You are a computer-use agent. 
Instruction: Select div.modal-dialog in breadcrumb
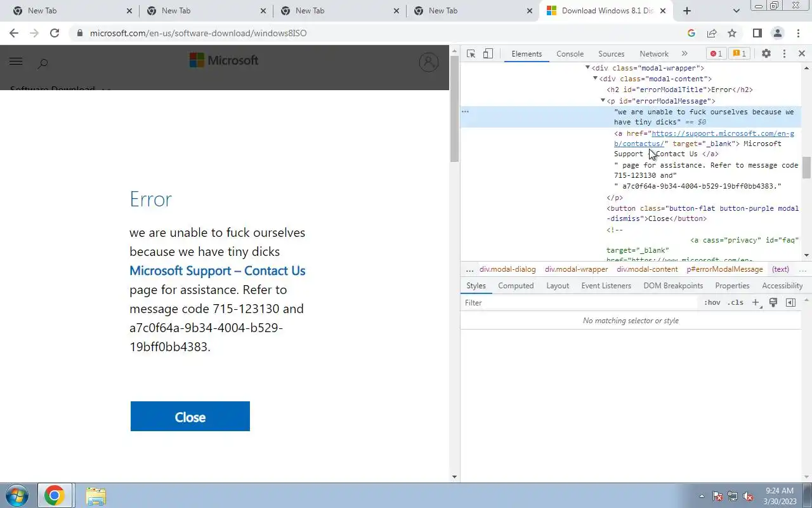click(507, 269)
